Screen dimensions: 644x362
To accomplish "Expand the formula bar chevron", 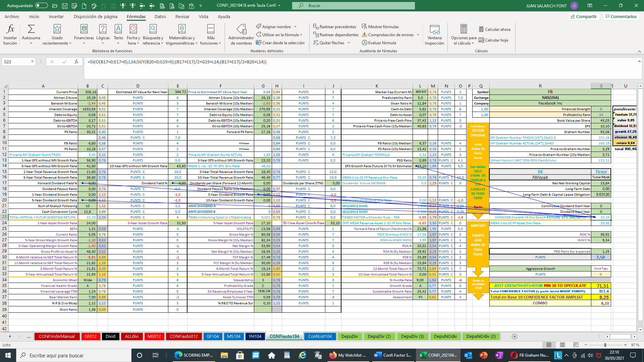I will click(639, 61).
